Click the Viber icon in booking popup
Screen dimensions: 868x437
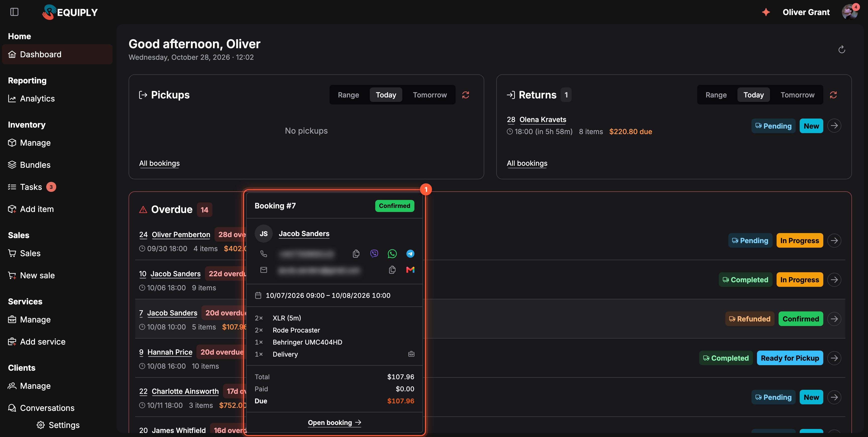pos(374,254)
